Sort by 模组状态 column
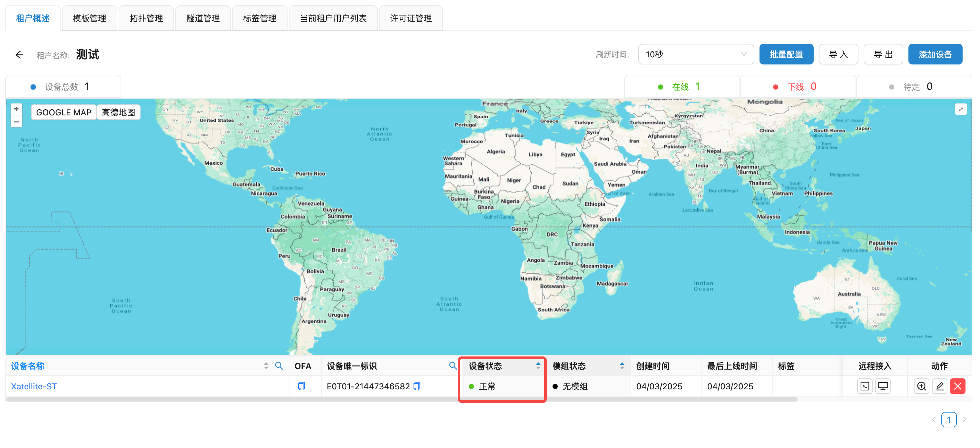This screenshot has height=448, width=980. [622, 366]
